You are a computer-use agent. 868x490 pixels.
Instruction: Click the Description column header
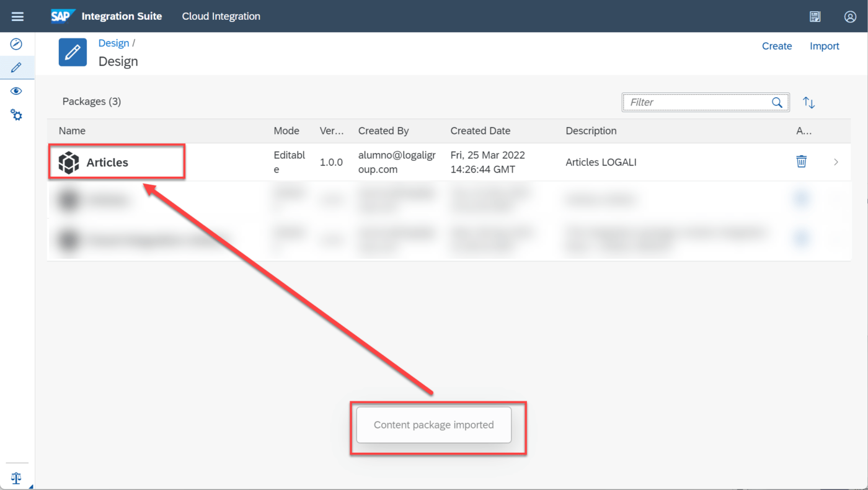pos(591,131)
